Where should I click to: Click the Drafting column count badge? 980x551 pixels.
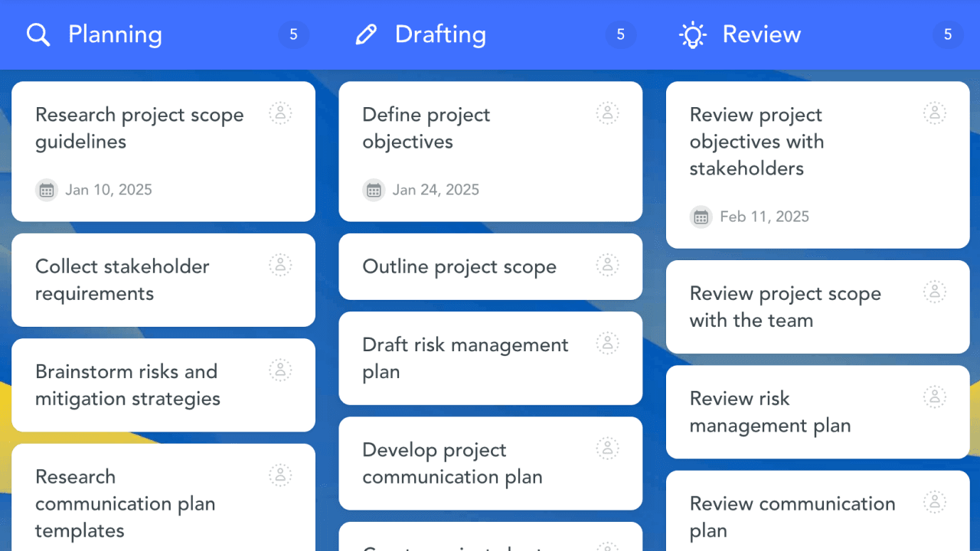[620, 34]
